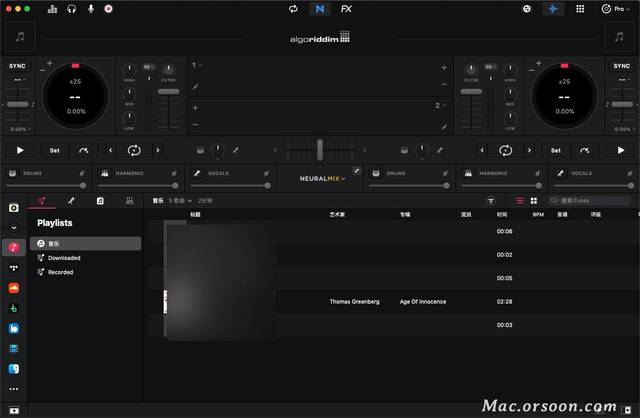This screenshot has height=418, width=640.
Task: Toggle the right deck EQ button
Action: (490, 67)
